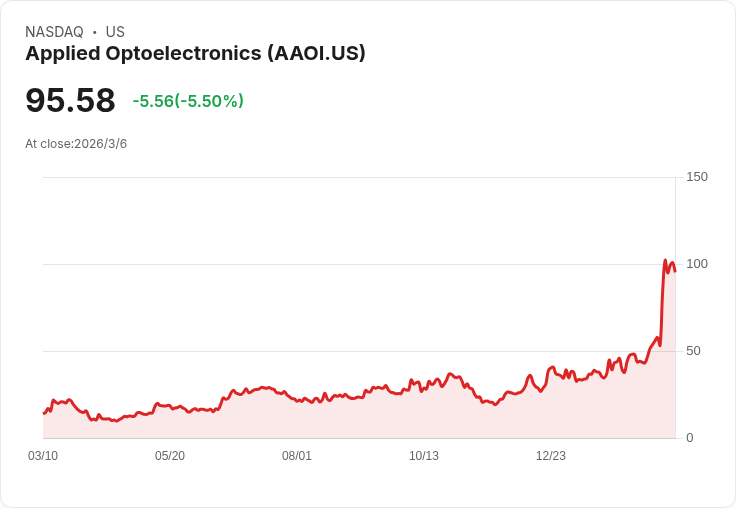Click the 50 price axis label

point(693,351)
